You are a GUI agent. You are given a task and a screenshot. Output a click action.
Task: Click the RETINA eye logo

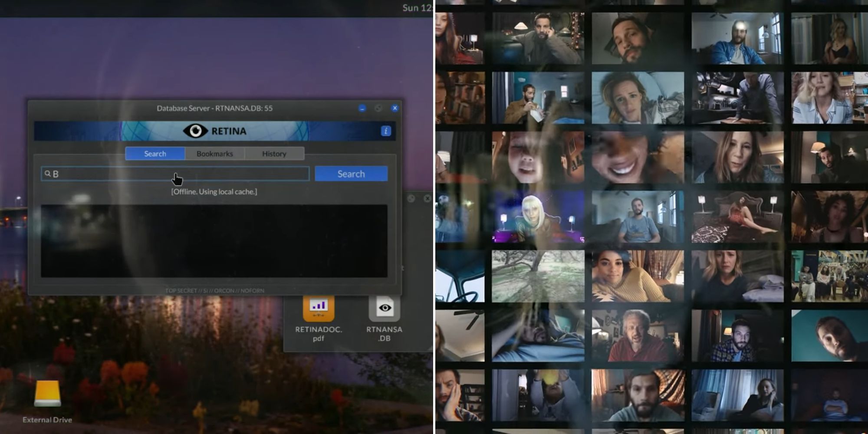point(195,131)
